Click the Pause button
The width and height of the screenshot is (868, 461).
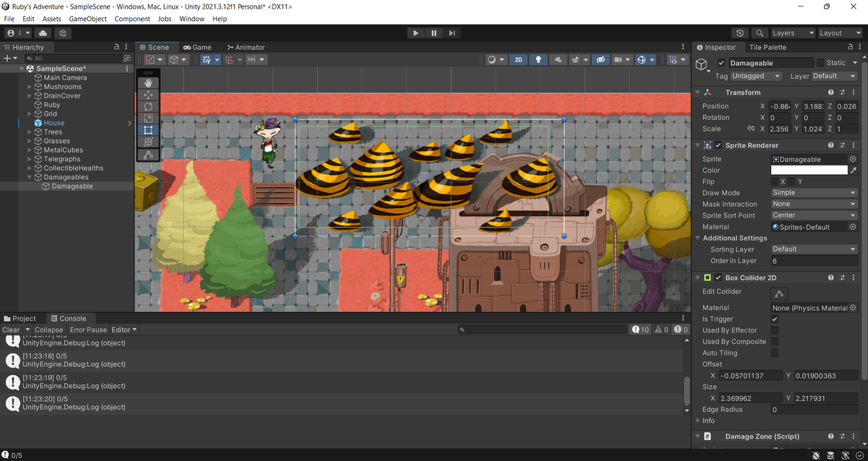(x=434, y=33)
